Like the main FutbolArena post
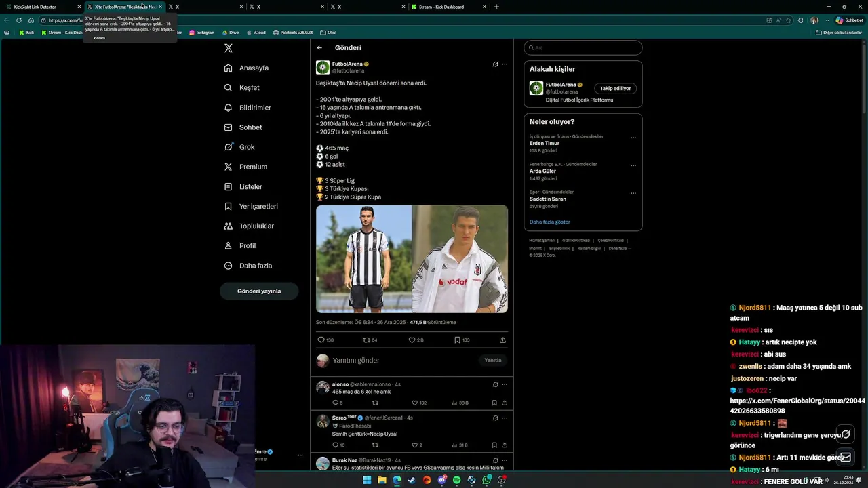The image size is (868, 488). (x=416, y=340)
